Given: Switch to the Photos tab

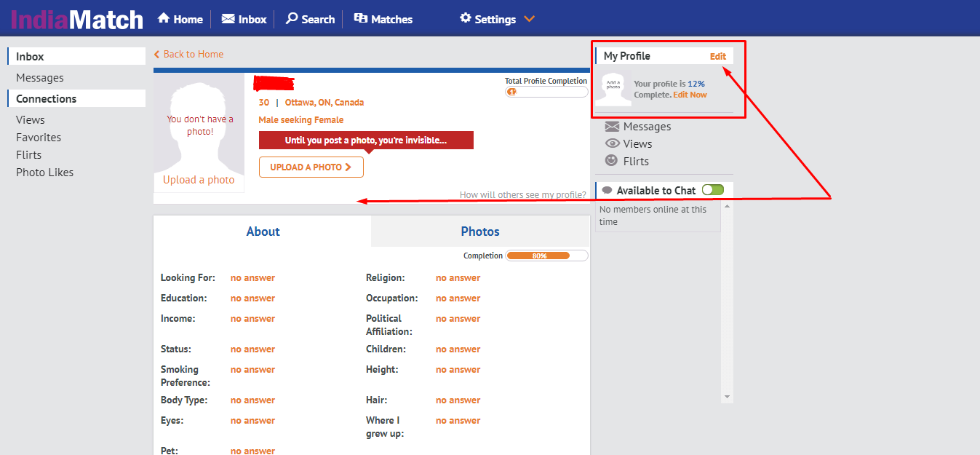Looking at the screenshot, I should tap(480, 232).
